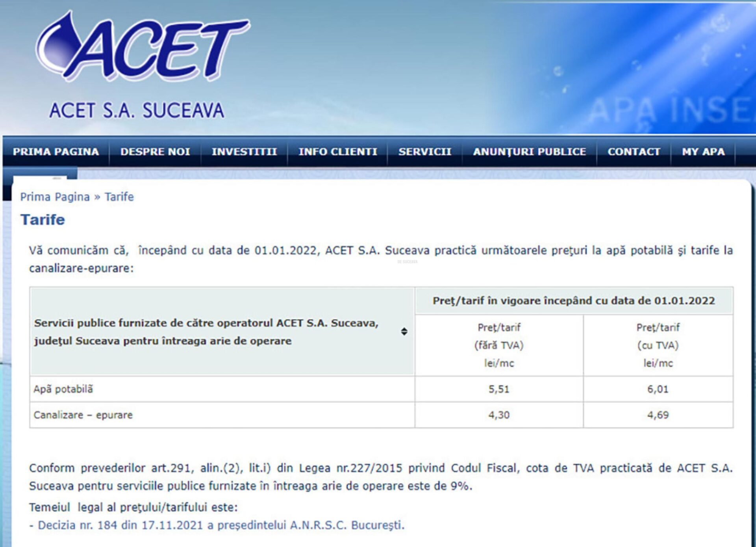Open the Decizia nr. 184 din 17.11.2021 link

(x=221, y=525)
